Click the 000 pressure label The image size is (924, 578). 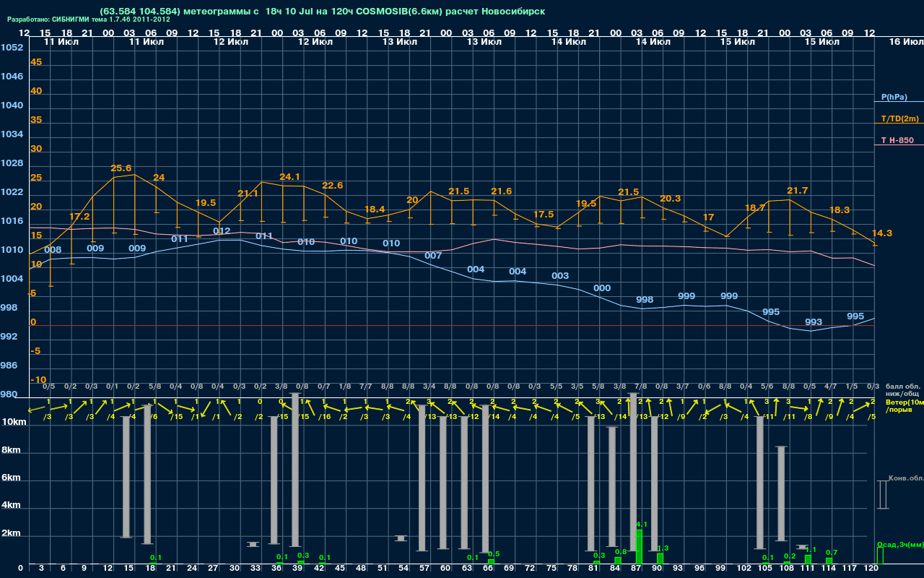coord(602,288)
